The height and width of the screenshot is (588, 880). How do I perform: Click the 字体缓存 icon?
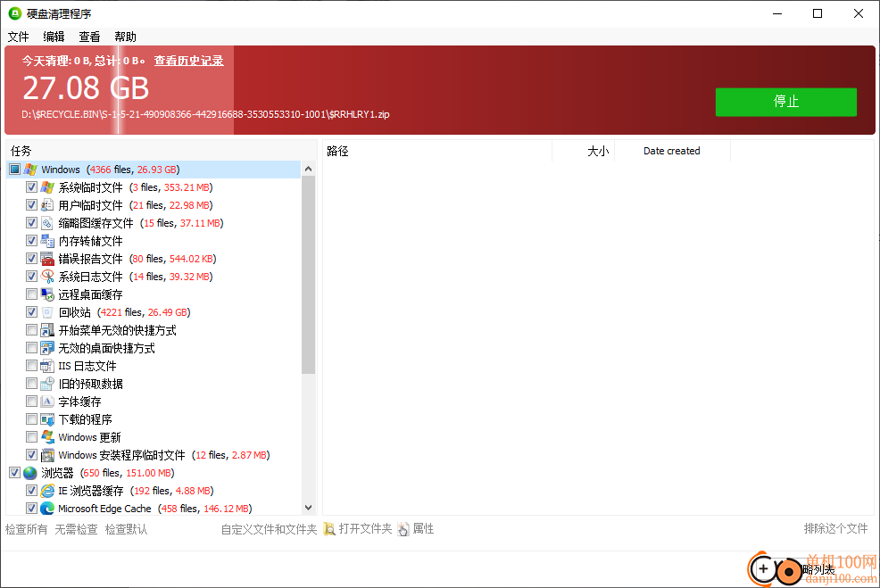(x=47, y=402)
